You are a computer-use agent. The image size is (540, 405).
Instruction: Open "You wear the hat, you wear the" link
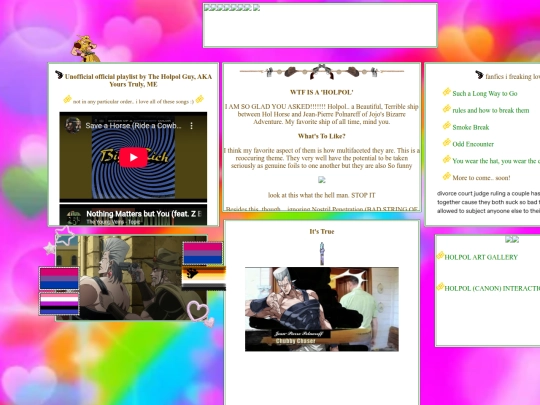pos(495,161)
